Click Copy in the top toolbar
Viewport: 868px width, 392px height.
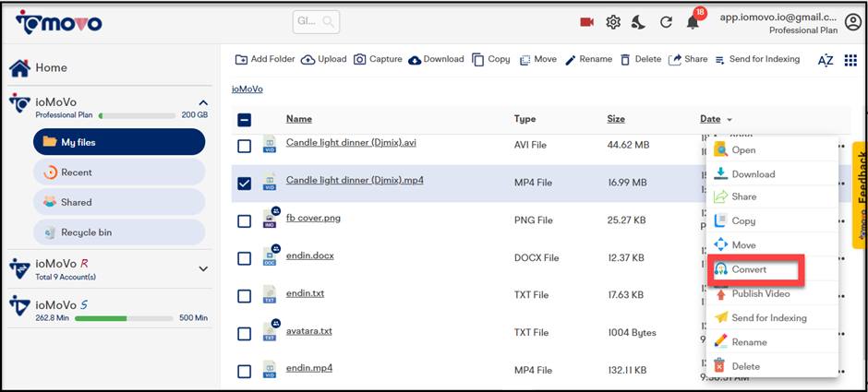[x=491, y=59]
